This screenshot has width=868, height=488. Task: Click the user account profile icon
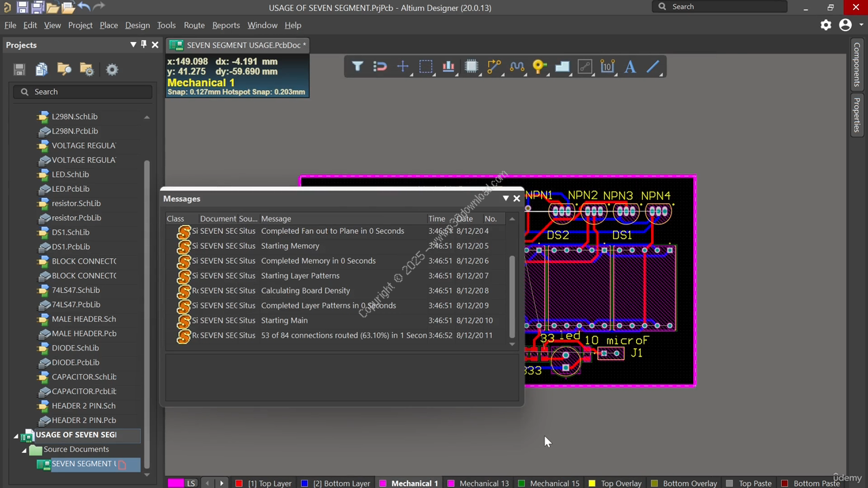click(845, 25)
